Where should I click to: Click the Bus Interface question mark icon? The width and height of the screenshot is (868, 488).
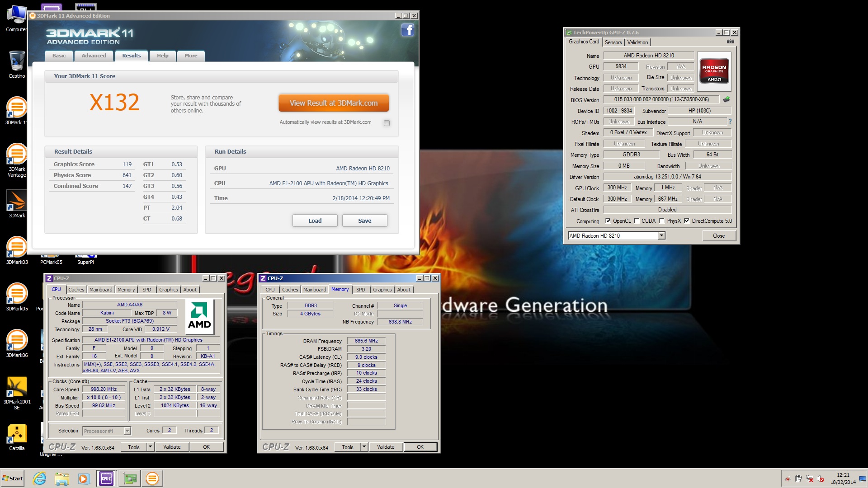(730, 122)
